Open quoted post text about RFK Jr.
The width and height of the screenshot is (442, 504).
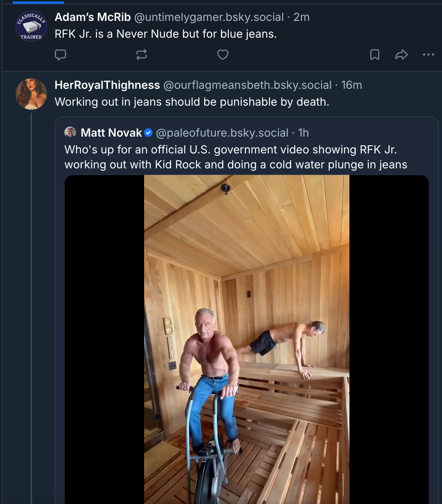[236, 157]
